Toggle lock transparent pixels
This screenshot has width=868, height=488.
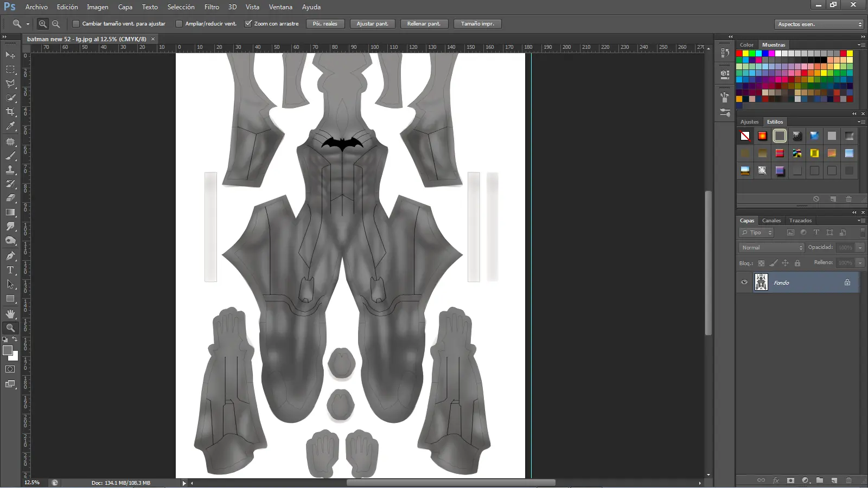[x=761, y=263]
